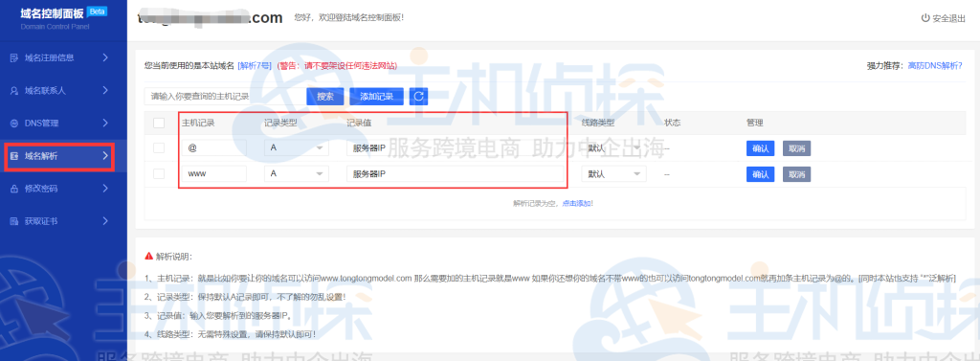Click the 获取证书 sidebar icon
The height and width of the screenshot is (361, 980).
click(x=14, y=221)
